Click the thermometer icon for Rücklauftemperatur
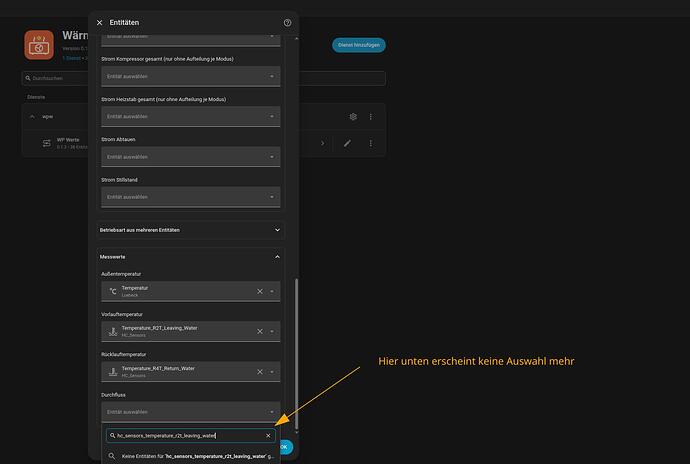 pyautogui.click(x=113, y=372)
